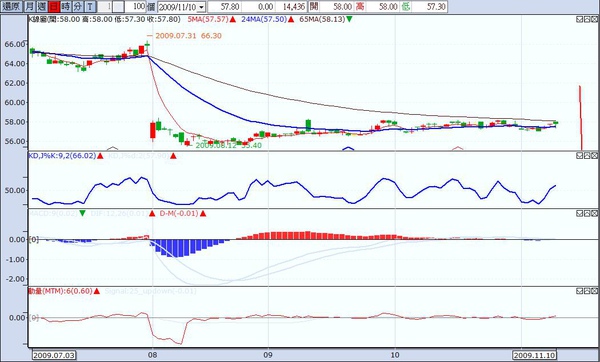Click the change value 0.00
This screenshot has width=600, height=362.
click(258, 7)
